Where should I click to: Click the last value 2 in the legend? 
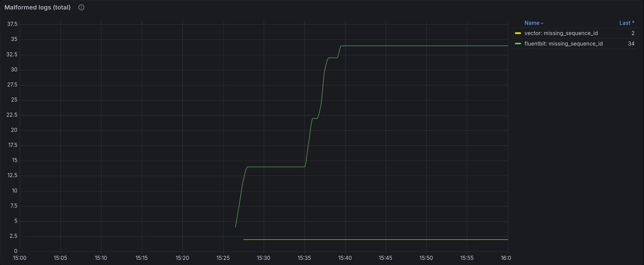633,33
